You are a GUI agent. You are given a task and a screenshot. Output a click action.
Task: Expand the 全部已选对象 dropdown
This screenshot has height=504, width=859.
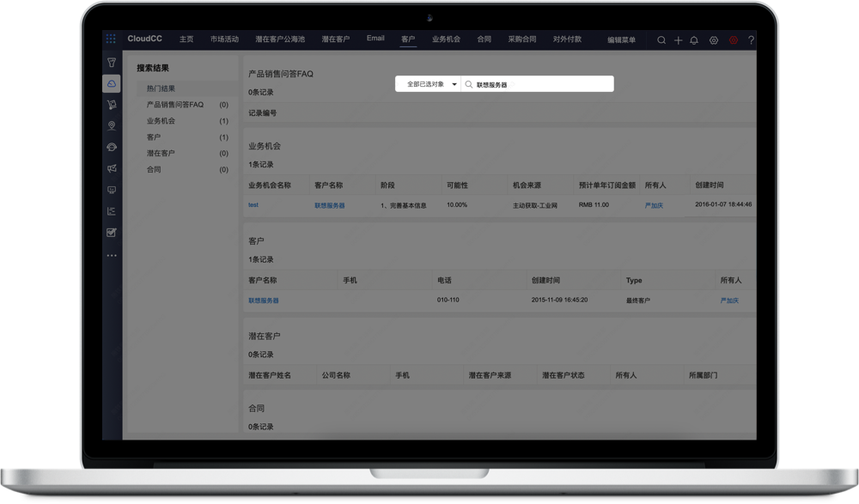pyautogui.click(x=428, y=84)
